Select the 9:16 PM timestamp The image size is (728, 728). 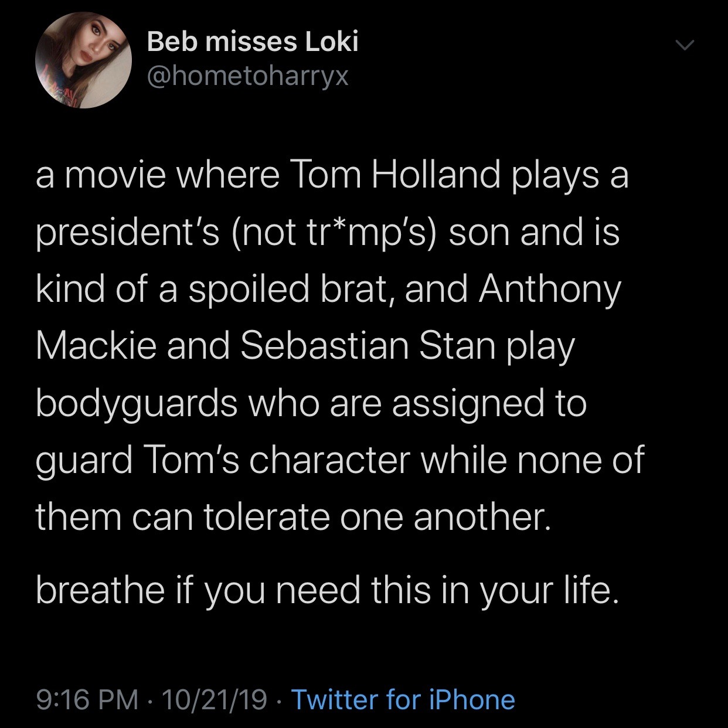(88, 699)
